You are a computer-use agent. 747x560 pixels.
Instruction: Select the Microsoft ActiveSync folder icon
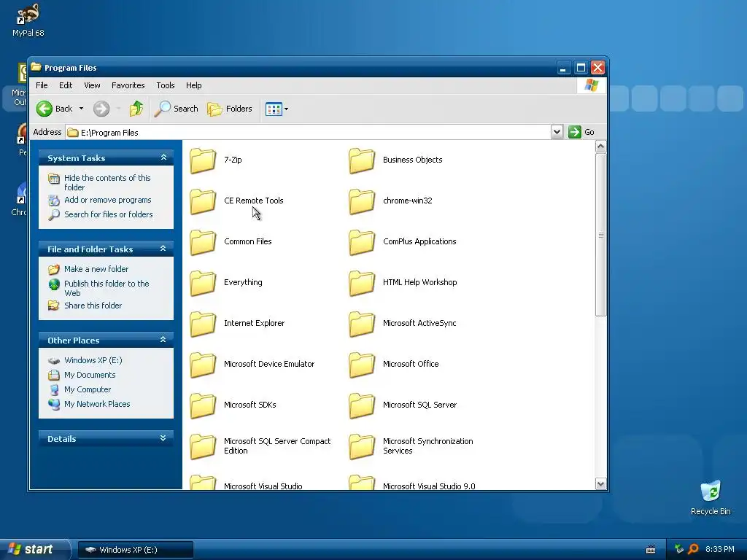[x=362, y=323]
